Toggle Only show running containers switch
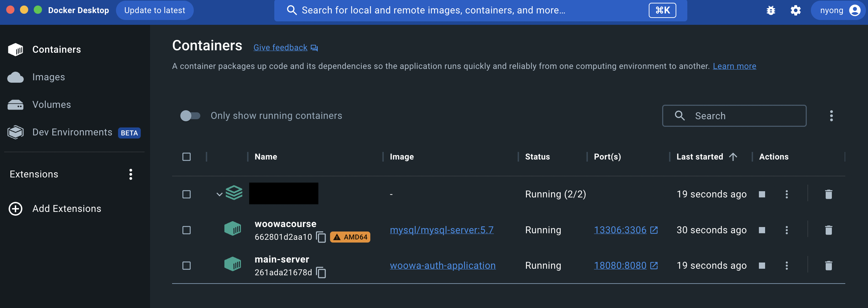 pyautogui.click(x=190, y=116)
